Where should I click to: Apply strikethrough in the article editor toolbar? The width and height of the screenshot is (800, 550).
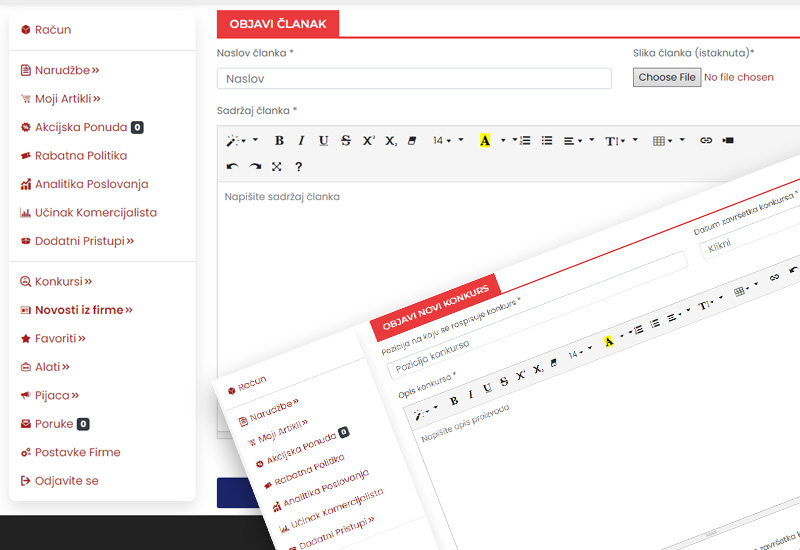346,140
